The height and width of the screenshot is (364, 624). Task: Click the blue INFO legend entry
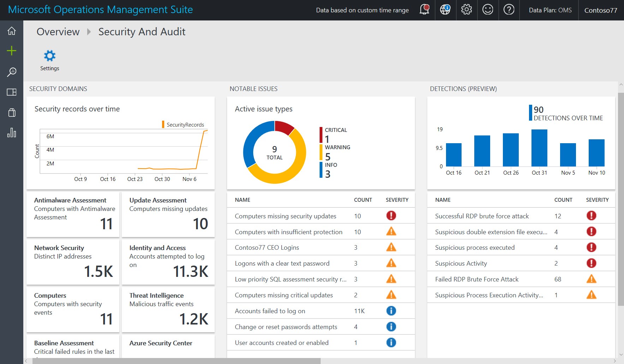coord(329,170)
